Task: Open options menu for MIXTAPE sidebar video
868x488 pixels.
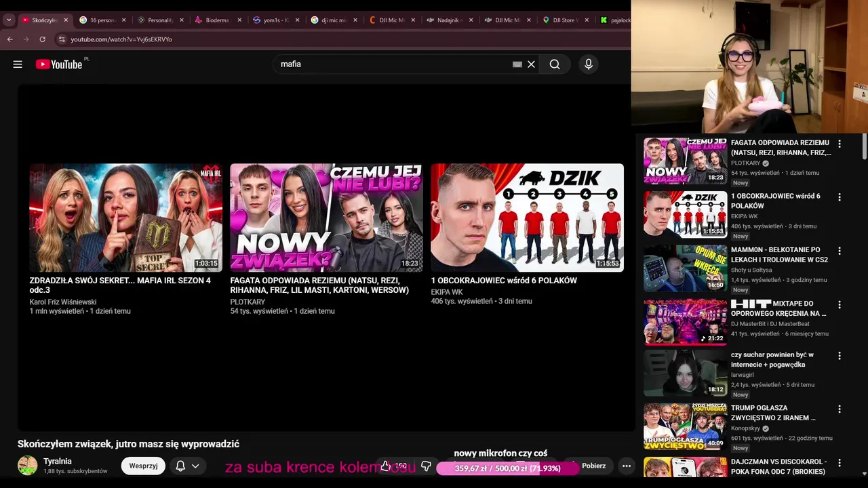Action: coord(840,305)
